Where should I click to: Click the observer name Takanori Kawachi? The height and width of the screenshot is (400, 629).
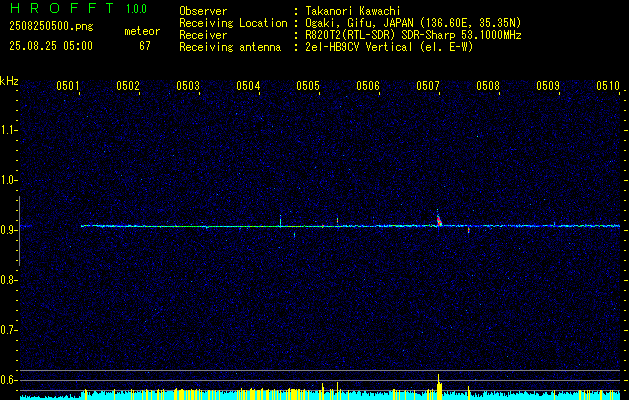tap(354, 11)
